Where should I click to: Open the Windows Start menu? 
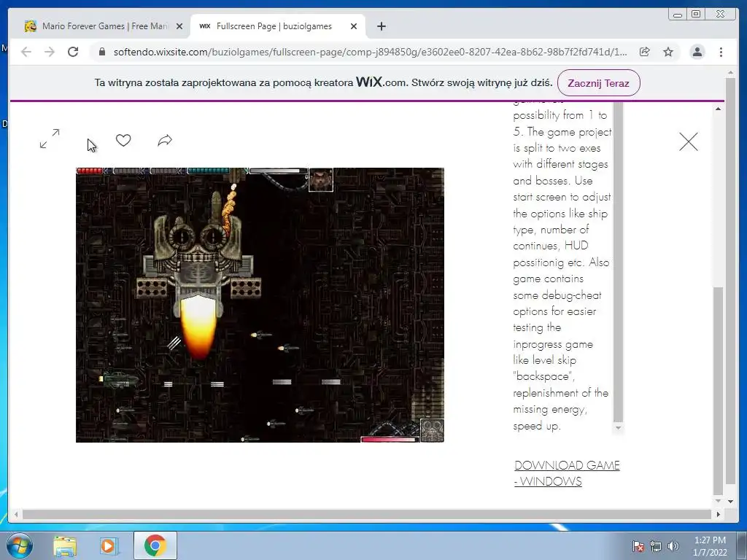tap(19, 545)
